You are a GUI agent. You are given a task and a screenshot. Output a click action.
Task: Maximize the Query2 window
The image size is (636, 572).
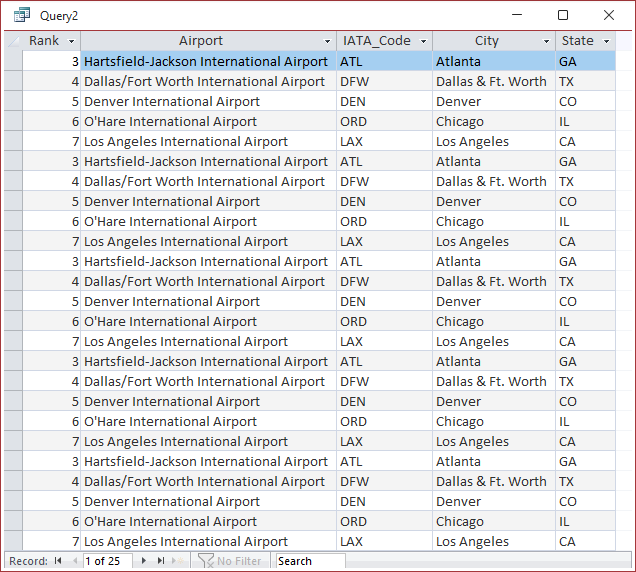(563, 15)
